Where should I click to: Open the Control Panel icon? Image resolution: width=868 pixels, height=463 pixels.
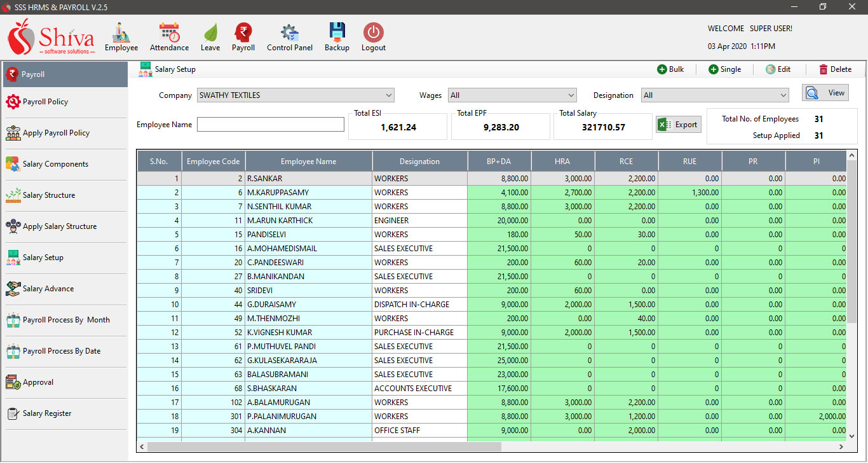point(290,36)
